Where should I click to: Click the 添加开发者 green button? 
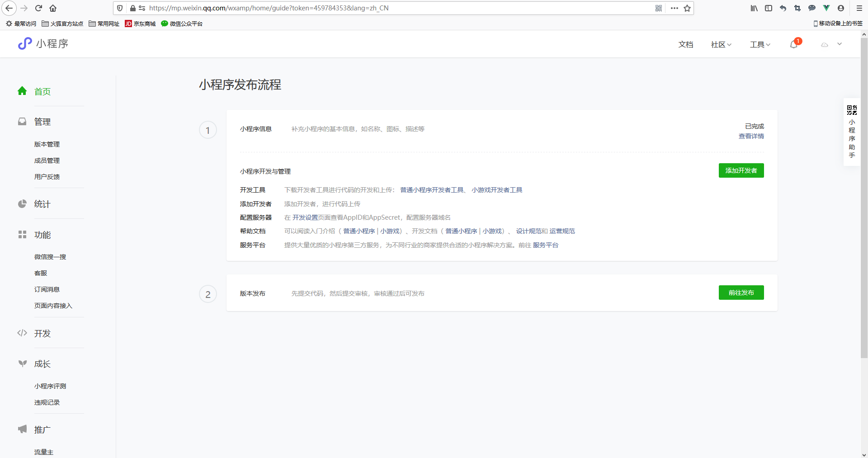coord(741,170)
